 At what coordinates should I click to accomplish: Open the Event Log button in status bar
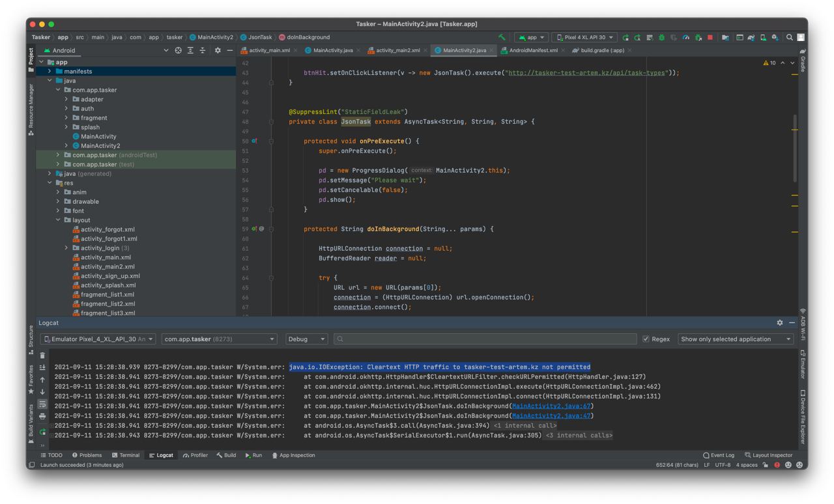(x=719, y=455)
